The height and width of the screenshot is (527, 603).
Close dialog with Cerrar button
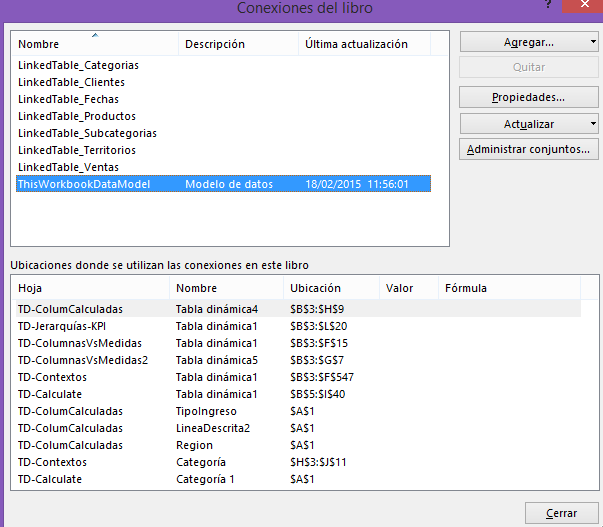pyautogui.click(x=561, y=513)
